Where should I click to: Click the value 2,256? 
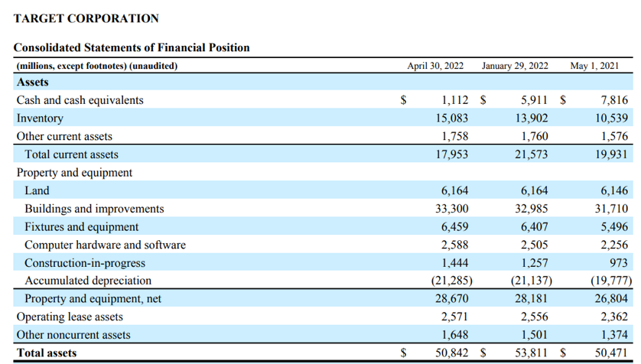coord(614,245)
